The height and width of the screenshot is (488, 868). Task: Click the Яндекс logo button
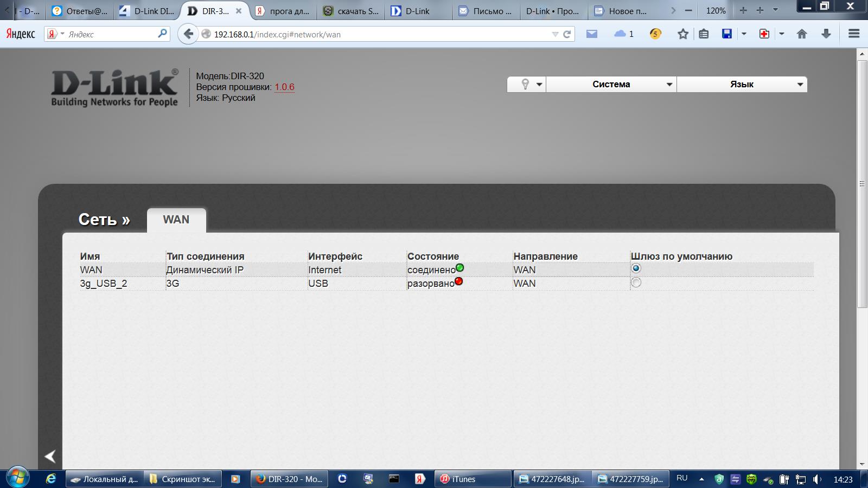[21, 34]
